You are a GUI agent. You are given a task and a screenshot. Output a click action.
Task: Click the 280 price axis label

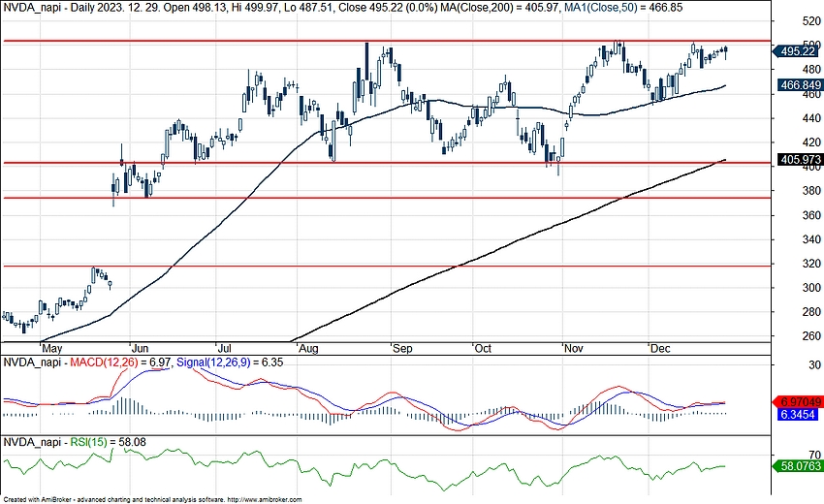(811, 312)
